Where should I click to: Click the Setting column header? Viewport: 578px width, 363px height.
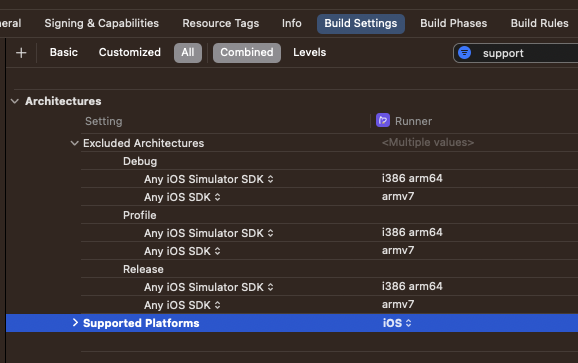(104, 121)
